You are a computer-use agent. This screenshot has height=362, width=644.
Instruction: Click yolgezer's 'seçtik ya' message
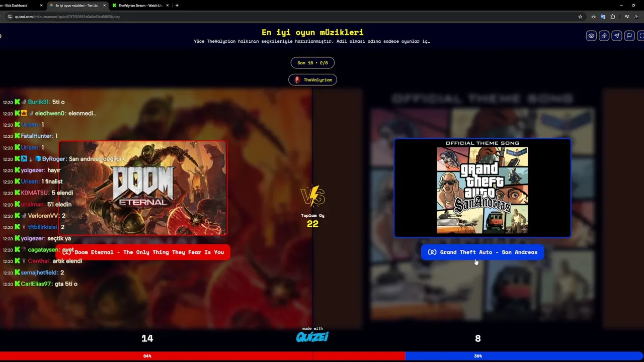(x=37, y=238)
